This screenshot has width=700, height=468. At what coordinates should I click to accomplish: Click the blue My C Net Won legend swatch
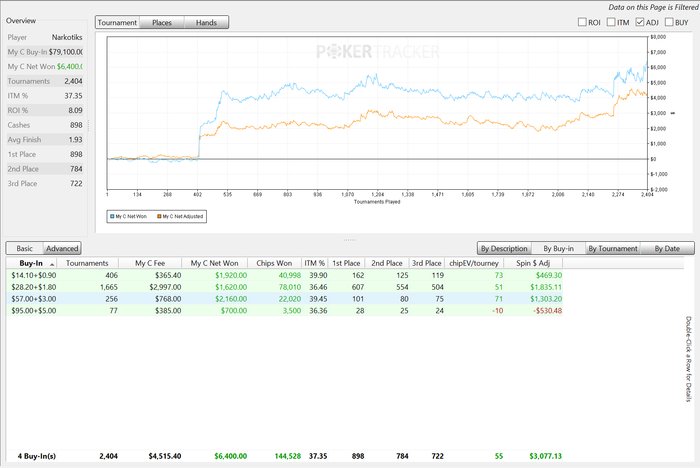(112, 214)
